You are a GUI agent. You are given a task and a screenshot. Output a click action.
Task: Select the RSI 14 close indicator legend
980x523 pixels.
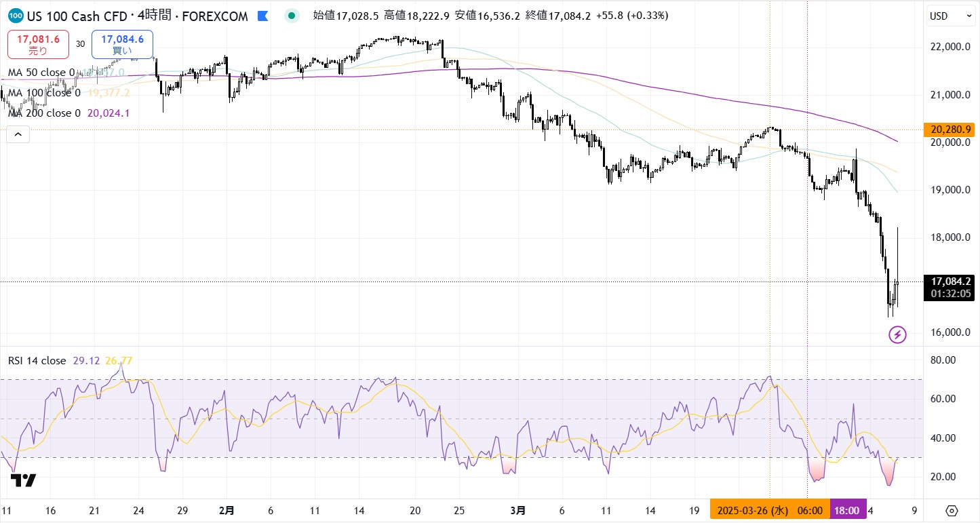pyautogui.click(x=37, y=361)
